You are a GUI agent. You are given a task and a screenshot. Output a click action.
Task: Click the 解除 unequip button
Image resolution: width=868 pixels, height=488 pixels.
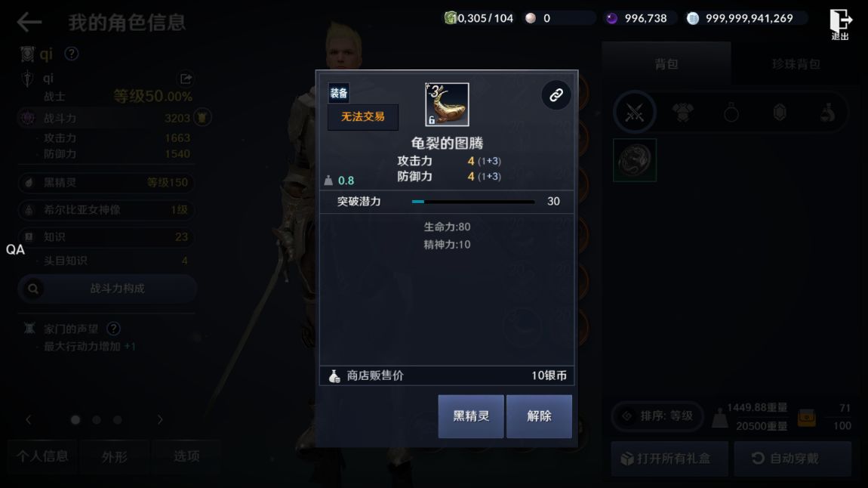pyautogui.click(x=539, y=416)
